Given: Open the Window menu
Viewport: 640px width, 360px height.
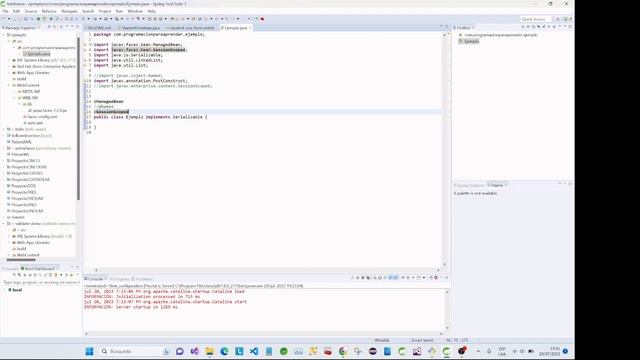Looking at the screenshot, I should [x=135, y=11].
